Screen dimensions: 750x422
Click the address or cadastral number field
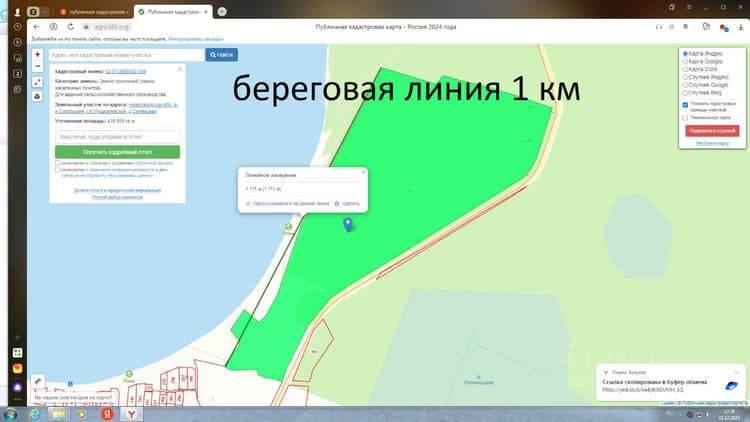[127, 55]
